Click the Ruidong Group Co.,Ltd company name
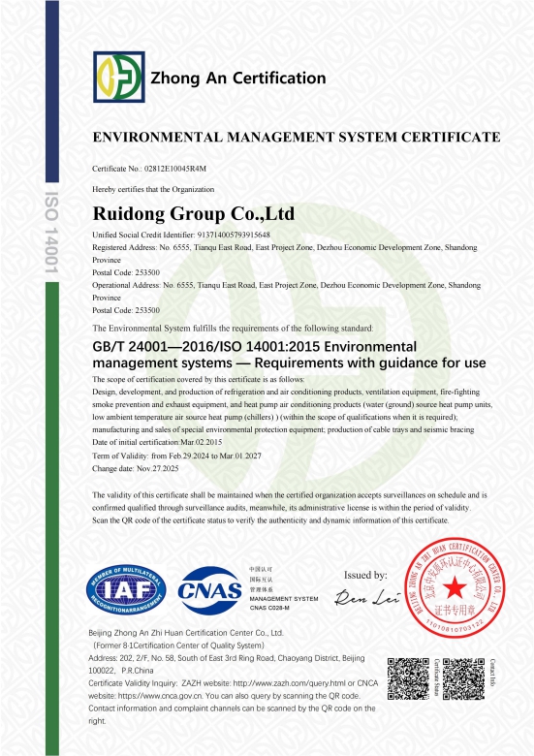The height and width of the screenshot is (756, 534). [193, 213]
